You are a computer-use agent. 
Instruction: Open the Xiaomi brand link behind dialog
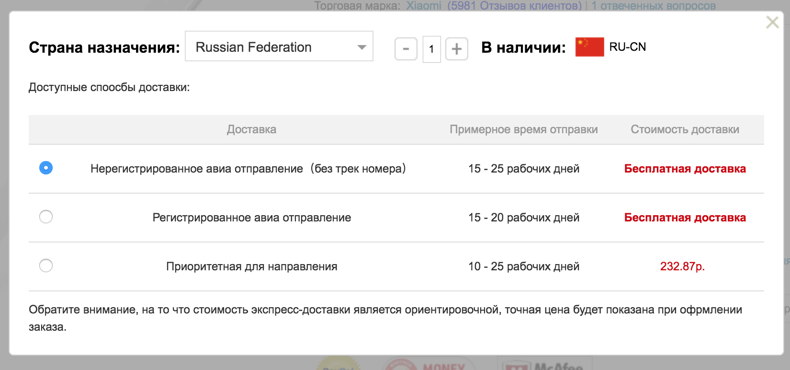click(425, 6)
